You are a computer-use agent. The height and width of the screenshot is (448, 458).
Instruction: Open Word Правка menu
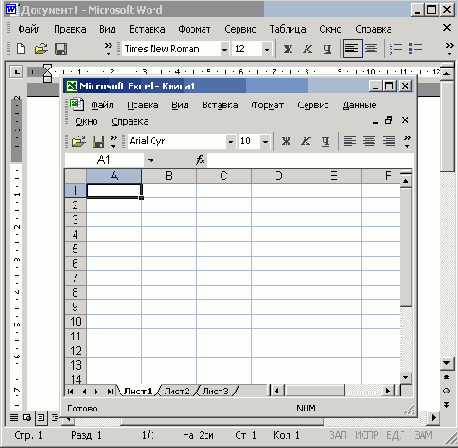click(70, 29)
